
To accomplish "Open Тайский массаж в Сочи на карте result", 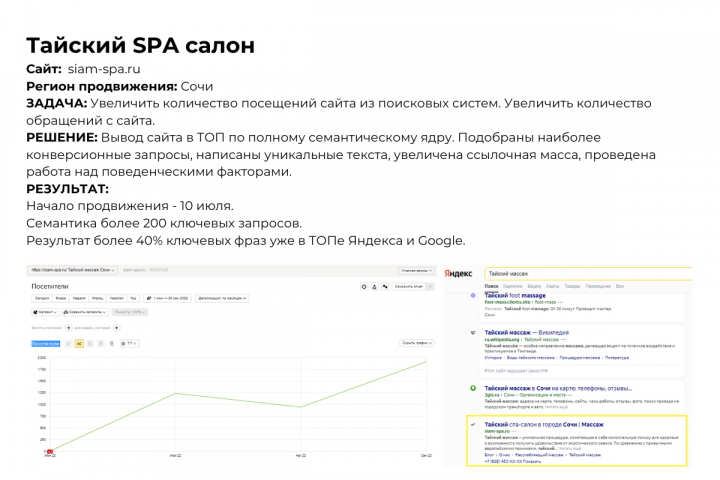I will [x=558, y=388].
